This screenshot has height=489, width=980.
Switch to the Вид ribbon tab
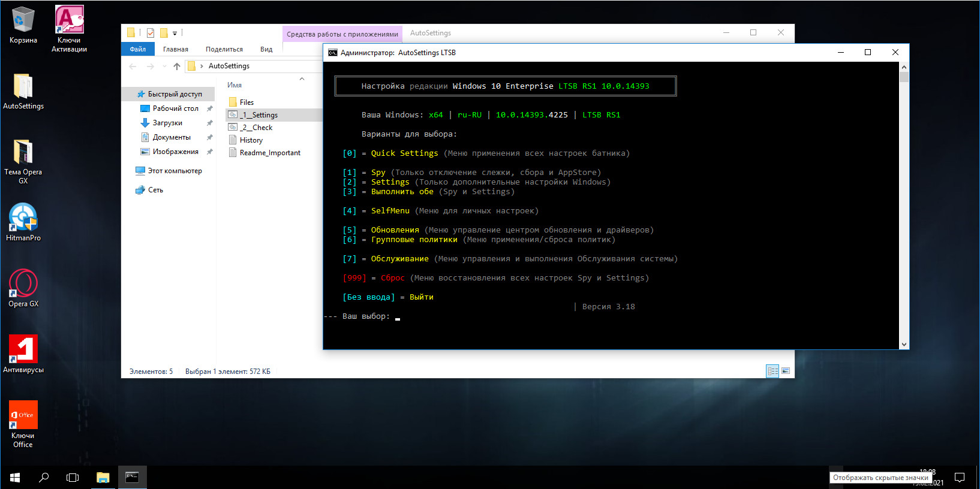pyautogui.click(x=266, y=49)
